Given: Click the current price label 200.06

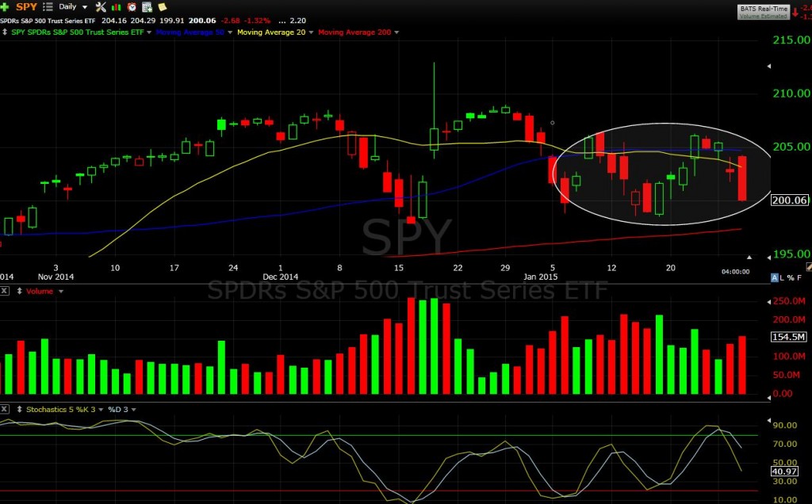Looking at the screenshot, I should pyautogui.click(x=789, y=200).
